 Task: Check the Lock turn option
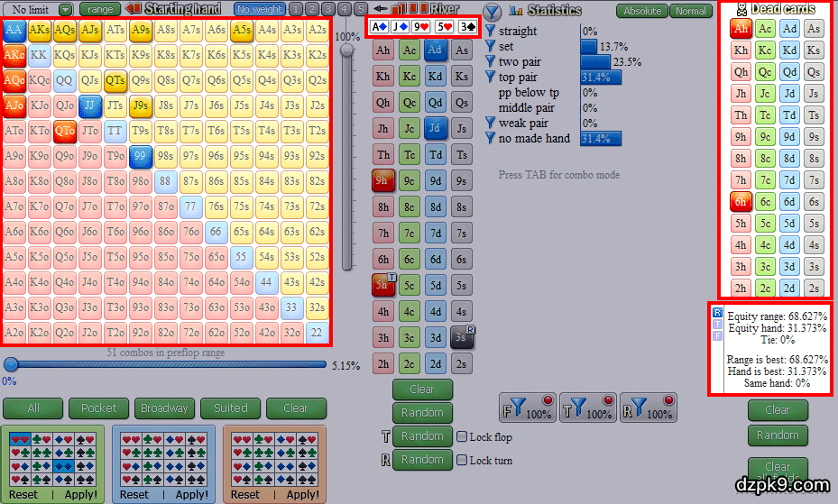[462, 461]
